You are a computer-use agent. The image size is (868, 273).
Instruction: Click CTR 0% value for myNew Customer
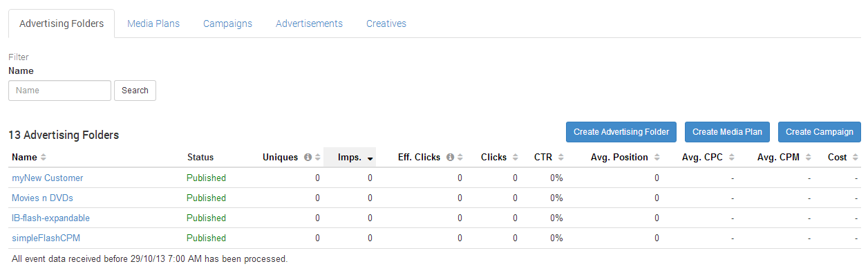click(x=556, y=178)
